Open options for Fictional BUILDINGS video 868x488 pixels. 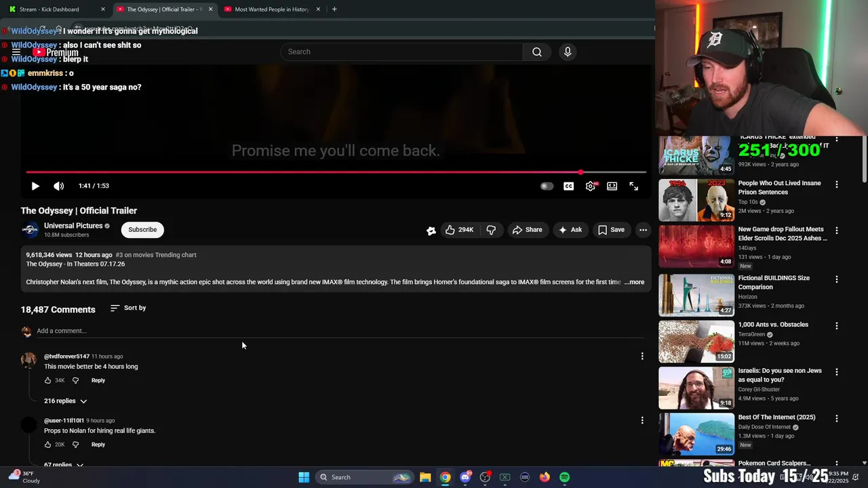pyautogui.click(x=836, y=279)
